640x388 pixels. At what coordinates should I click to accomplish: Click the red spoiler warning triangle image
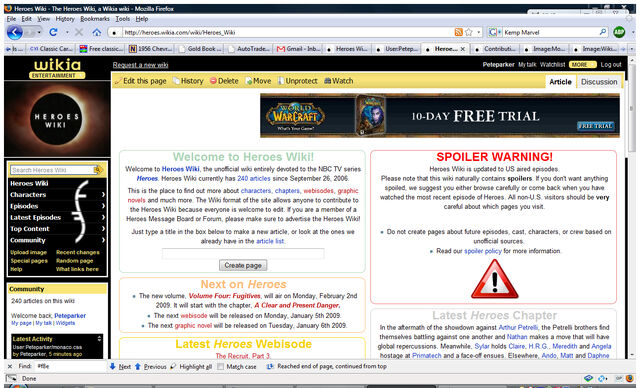coord(494,279)
